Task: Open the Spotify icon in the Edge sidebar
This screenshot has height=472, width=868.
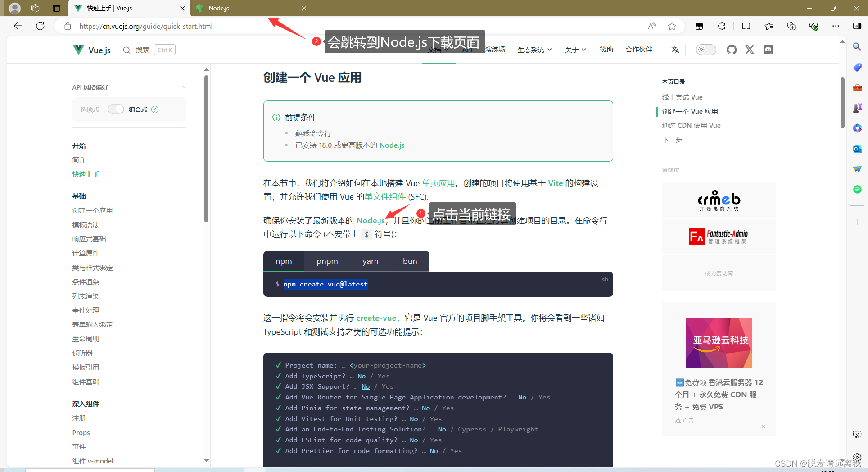Action: coord(857,189)
